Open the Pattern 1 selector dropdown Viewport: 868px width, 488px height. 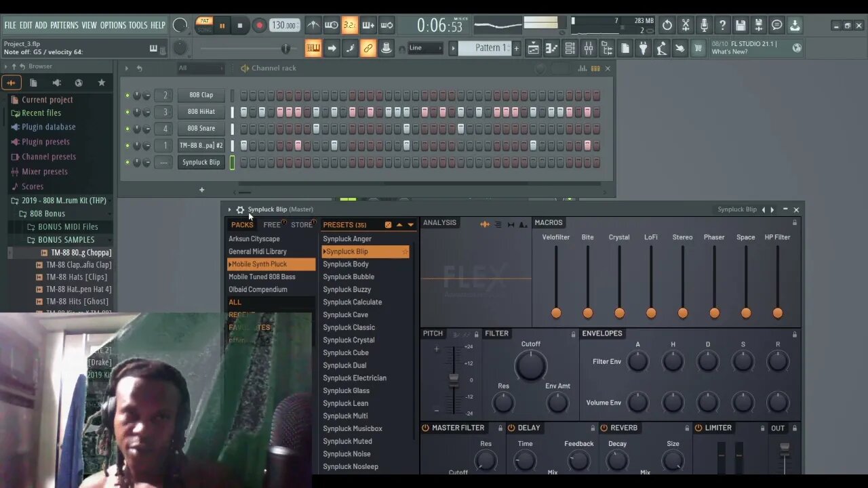click(x=484, y=48)
